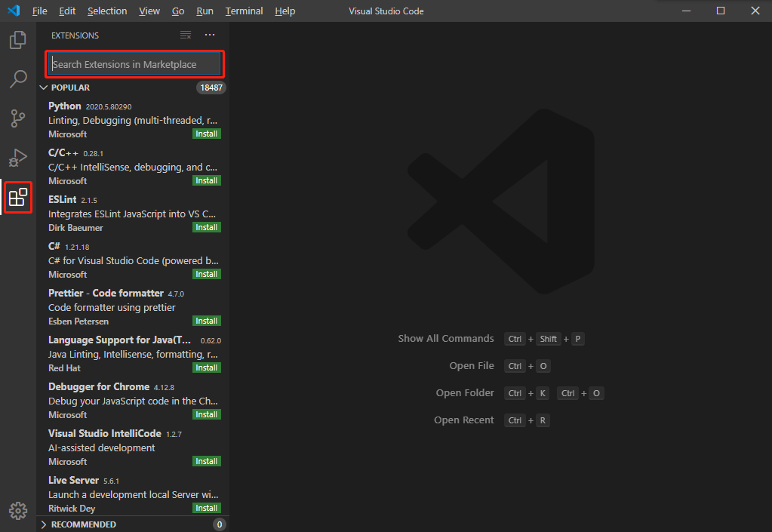Select the ESLint extension title
772x532 pixels.
[x=63, y=200]
